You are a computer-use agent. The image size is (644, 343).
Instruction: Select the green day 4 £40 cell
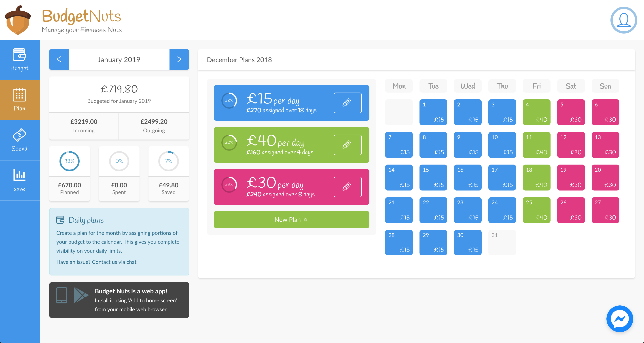536,112
